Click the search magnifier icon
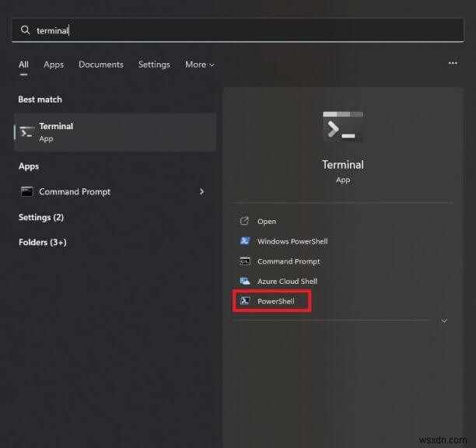The width and height of the screenshot is (476, 448). coord(25,30)
